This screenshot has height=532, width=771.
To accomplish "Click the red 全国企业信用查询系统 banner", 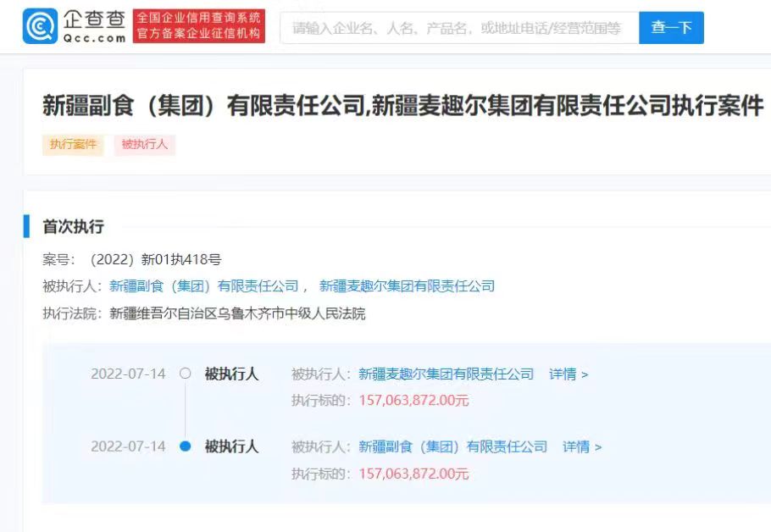I will [198, 26].
